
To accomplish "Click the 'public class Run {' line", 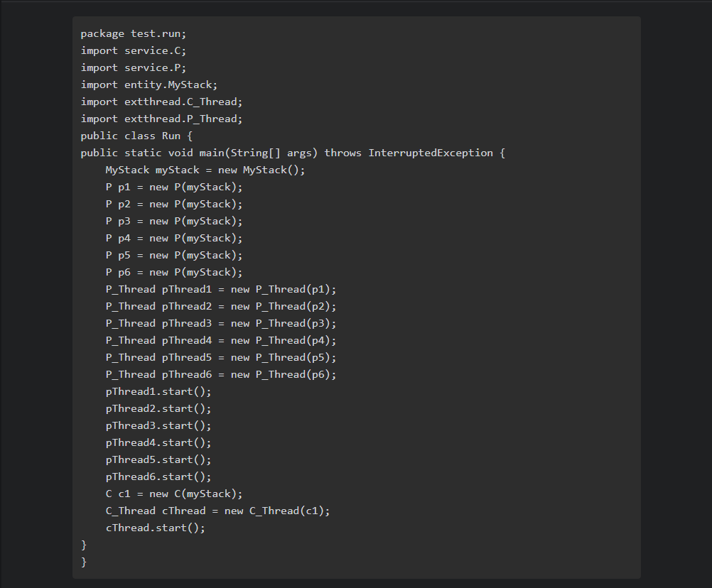I will pyautogui.click(x=136, y=136).
